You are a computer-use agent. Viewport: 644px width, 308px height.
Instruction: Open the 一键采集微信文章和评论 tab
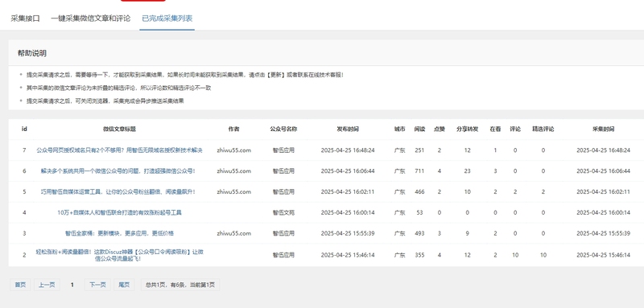tap(91, 18)
